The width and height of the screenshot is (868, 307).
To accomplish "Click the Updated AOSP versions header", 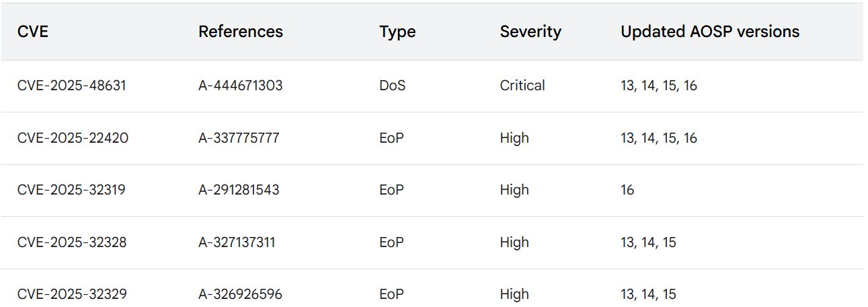I will coord(709,32).
